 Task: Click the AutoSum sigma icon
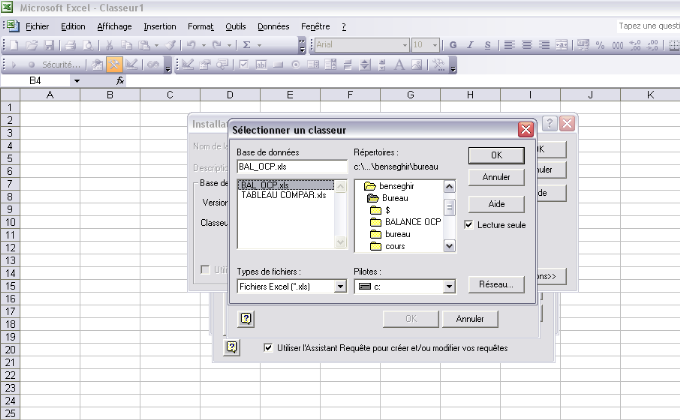pos(246,45)
